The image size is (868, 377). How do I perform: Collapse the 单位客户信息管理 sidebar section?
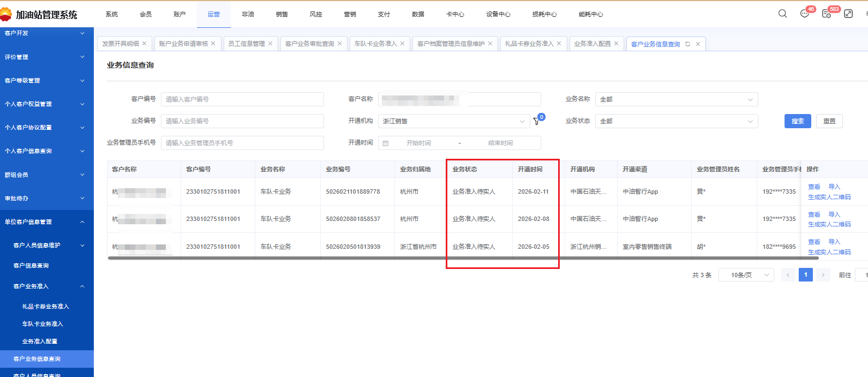point(46,222)
